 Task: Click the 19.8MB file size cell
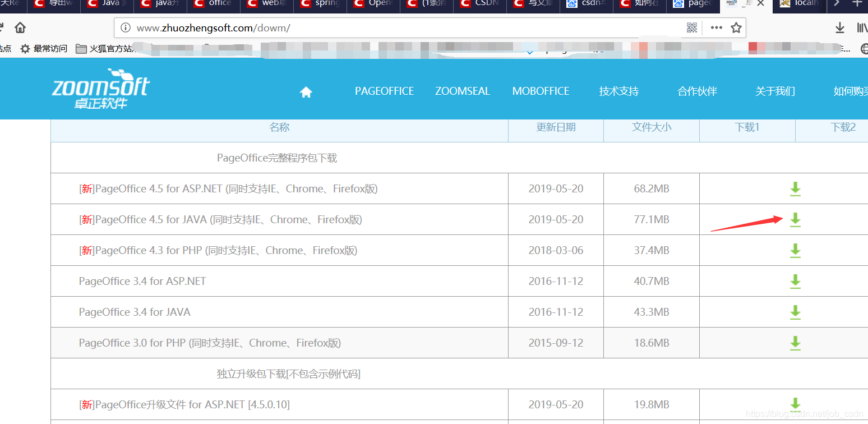click(652, 404)
